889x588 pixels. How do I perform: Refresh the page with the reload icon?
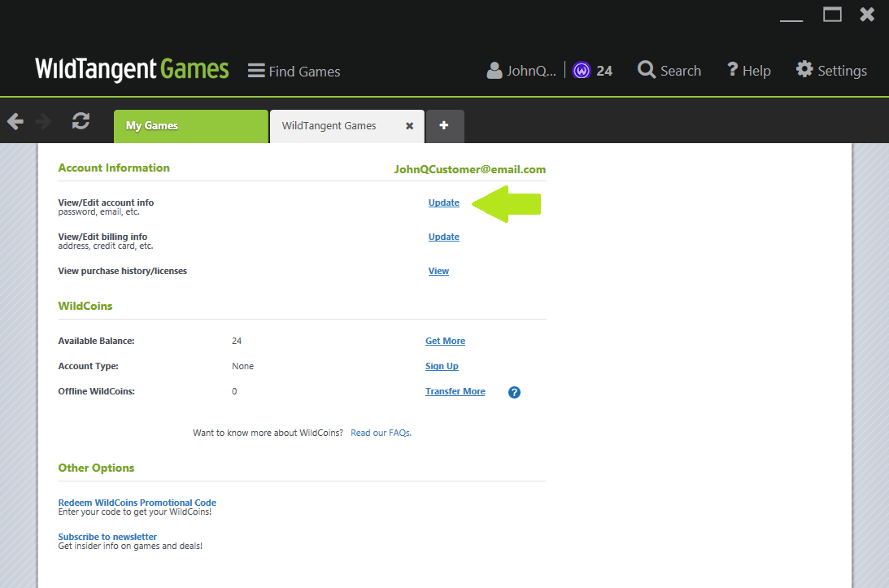tap(81, 121)
